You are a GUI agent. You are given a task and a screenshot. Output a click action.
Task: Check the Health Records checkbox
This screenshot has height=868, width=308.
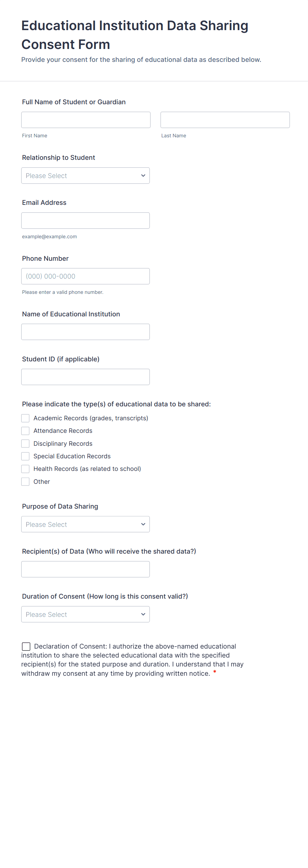[25, 469]
